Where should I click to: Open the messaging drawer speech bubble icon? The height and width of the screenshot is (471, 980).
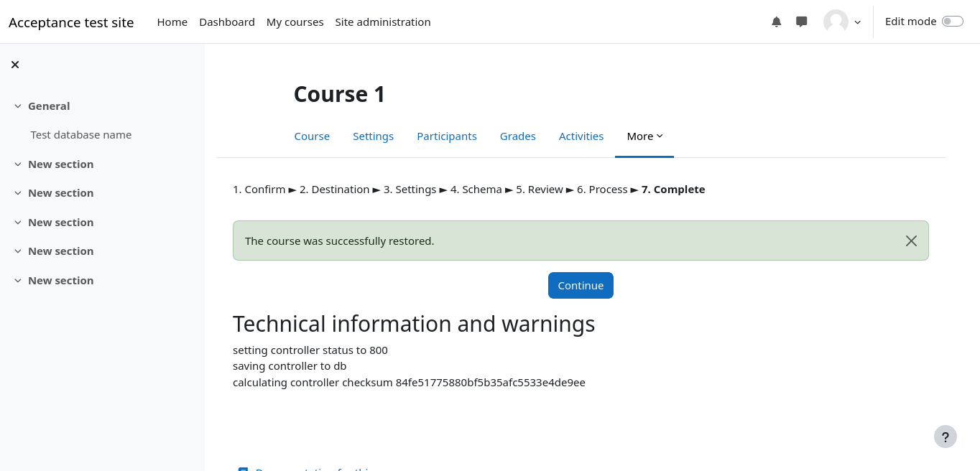(x=802, y=22)
